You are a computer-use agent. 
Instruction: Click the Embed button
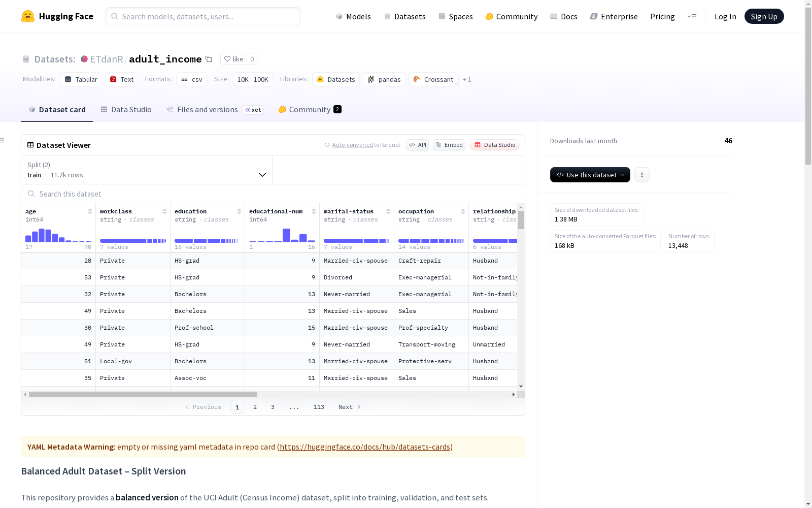[449, 145]
